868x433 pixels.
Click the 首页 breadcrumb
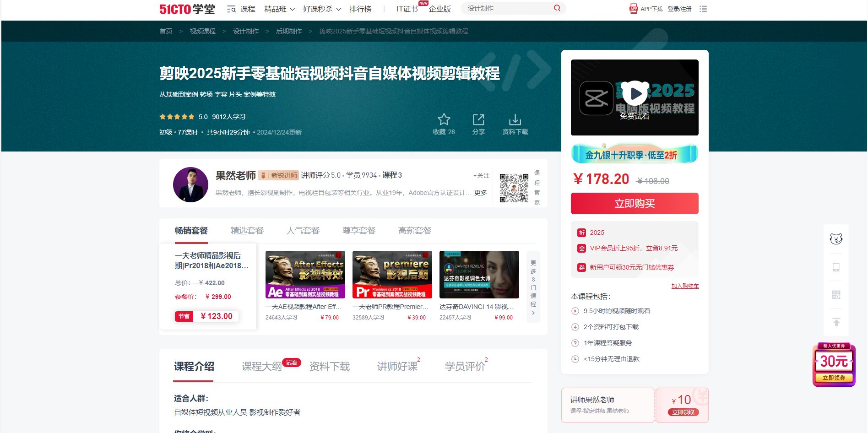pos(166,31)
